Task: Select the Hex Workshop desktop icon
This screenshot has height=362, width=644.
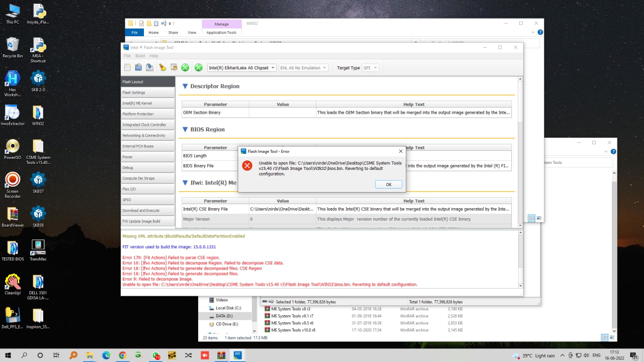Action: point(13,83)
